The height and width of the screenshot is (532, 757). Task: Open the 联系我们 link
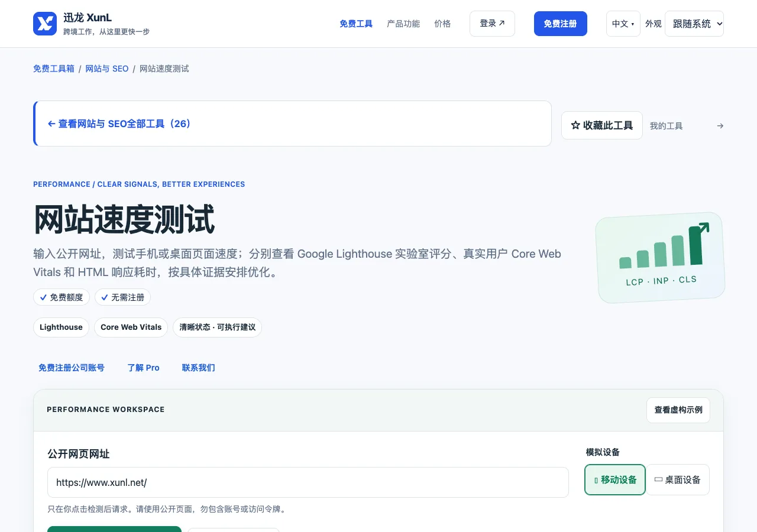pyautogui.click(x=198, y=368)
